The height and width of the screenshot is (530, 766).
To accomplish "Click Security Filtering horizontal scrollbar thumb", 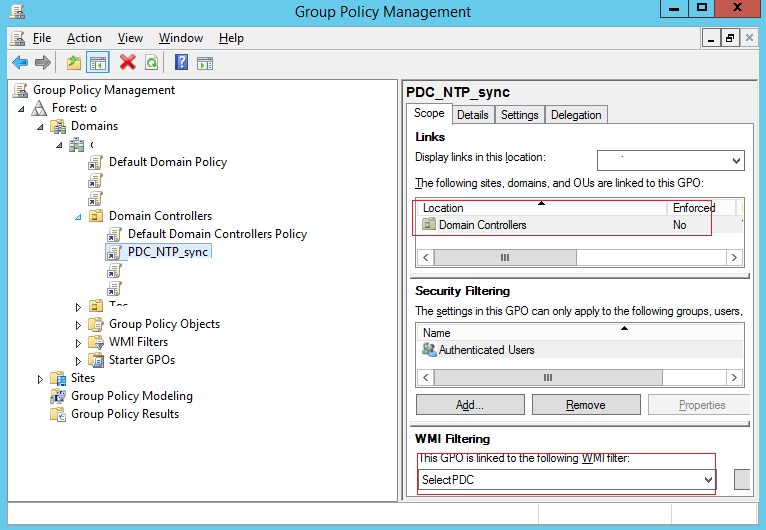I will (x=548, y=378).
